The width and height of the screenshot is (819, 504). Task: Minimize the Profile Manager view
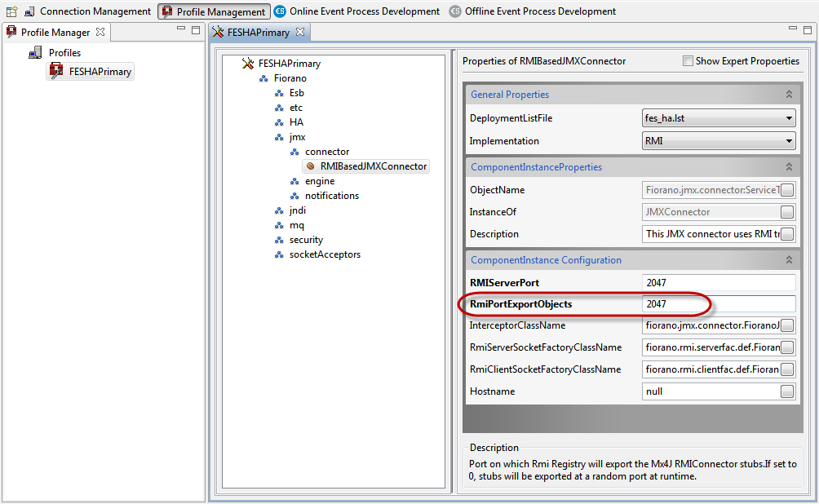tap(181, 29)
